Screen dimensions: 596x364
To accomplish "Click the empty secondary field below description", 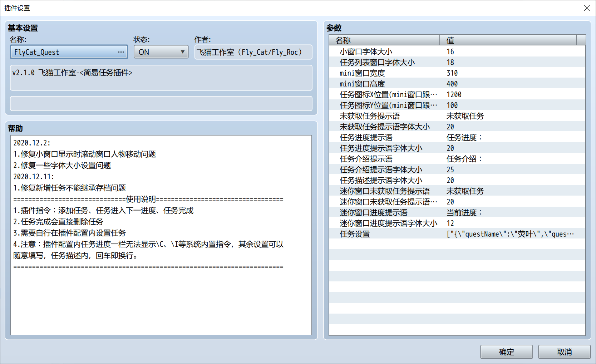I will pyautogui.click(x=161, y=103).
